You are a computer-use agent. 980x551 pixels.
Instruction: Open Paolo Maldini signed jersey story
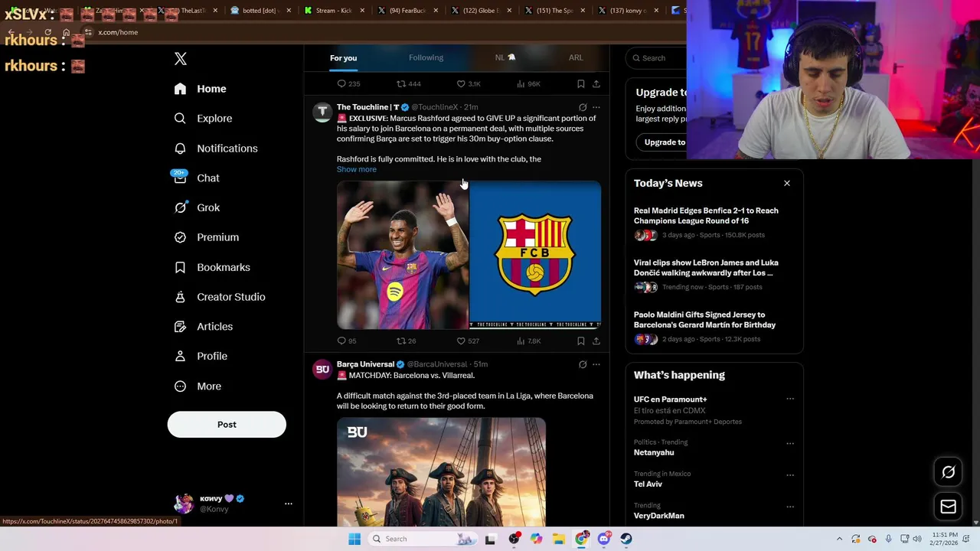click(x=714, y=326)
